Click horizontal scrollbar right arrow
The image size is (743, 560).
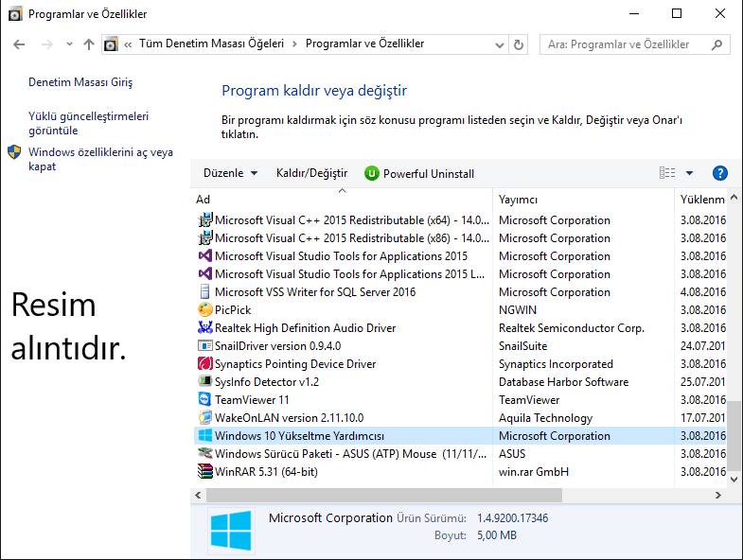717,495
